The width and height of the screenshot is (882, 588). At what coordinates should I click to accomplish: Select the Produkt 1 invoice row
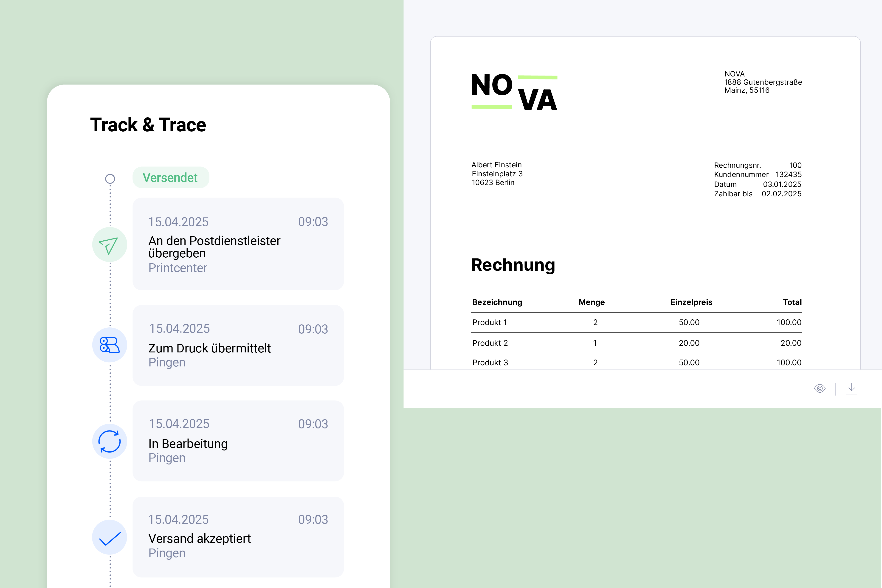pos(636,323)
